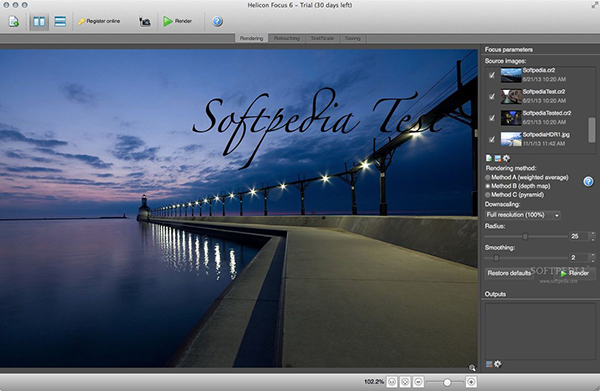The width and height of the screenshot is (600, 391).
Task: Switch to the Rendering tab
Action: click(x=251, y=38)
